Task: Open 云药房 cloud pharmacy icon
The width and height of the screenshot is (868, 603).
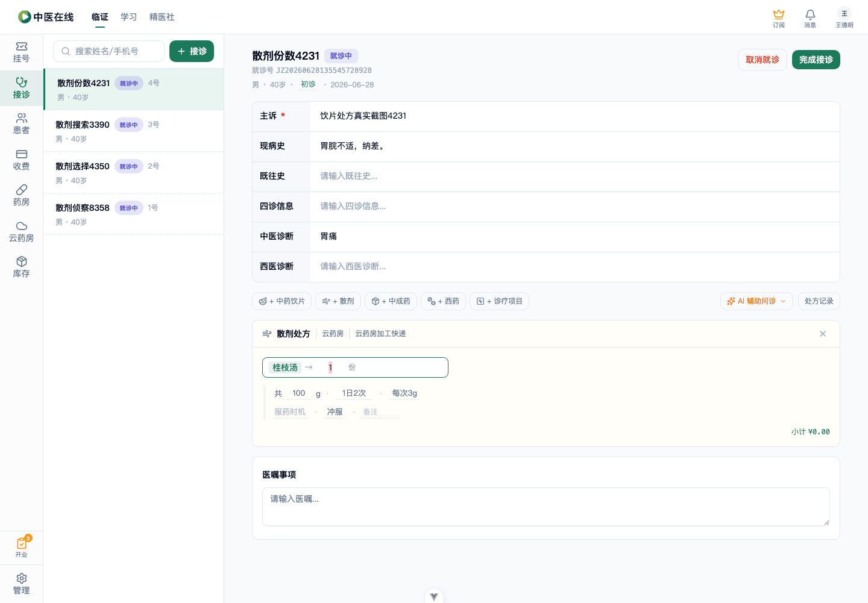Action: point(21,232)
